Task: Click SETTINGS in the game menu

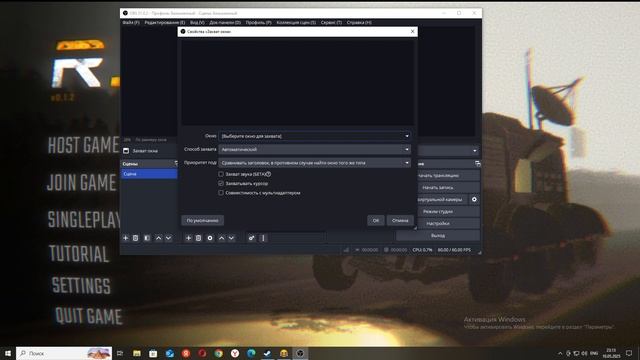Action: [81, 286]
